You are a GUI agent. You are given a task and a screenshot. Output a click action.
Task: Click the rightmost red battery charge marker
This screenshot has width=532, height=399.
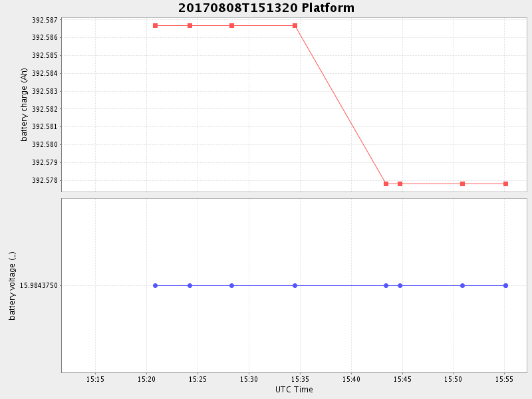tap(505, 184)
